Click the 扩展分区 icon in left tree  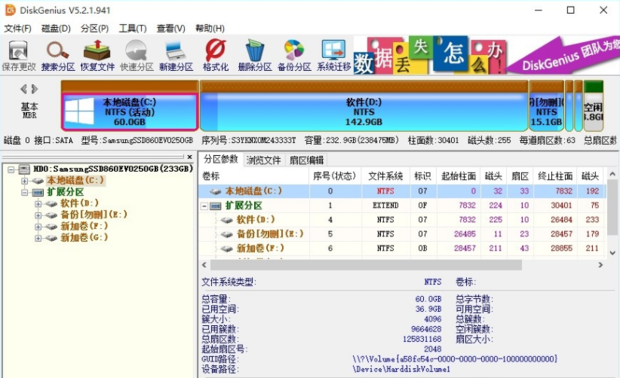38,193
